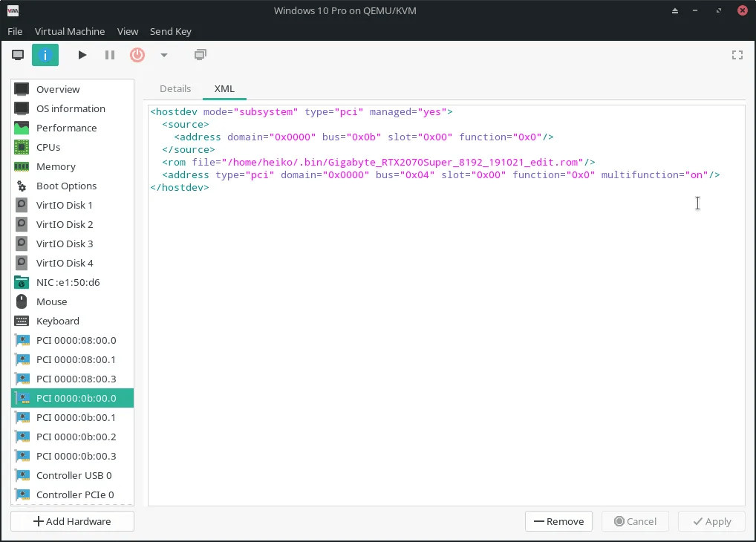The image size is (756, 542).
Task: Select the highlighted PCI 0000:0b:00.0 entry
Action: [x=72, y=398]
